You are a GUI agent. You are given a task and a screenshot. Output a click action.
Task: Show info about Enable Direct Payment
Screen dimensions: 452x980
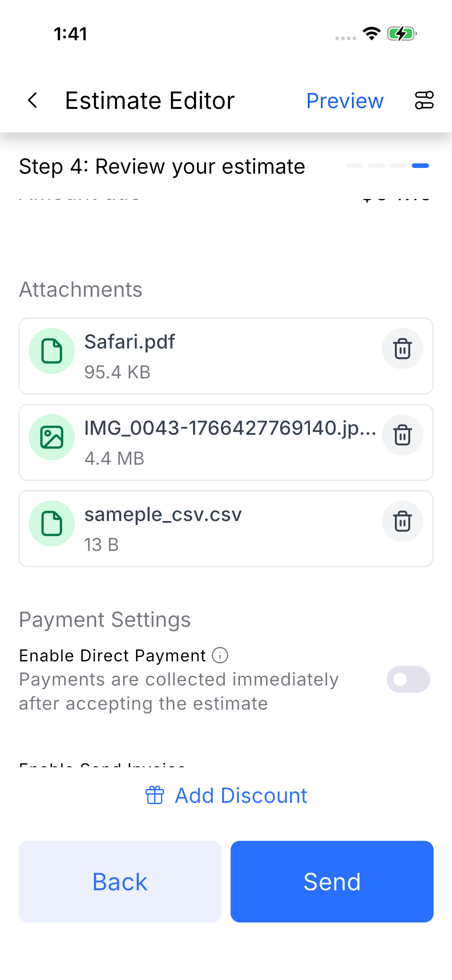click(x=220, y=655)
